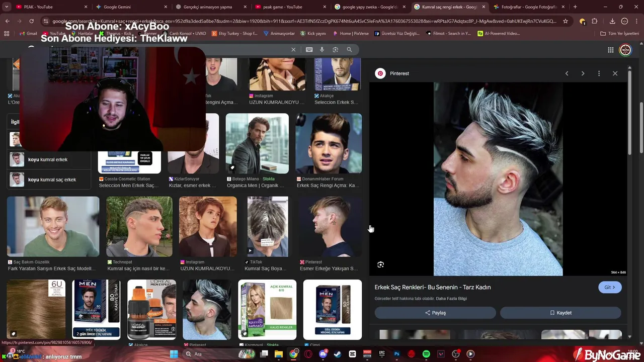Screen dimensions: 644x362
Task: Open Animasyonlar bookmark
Action: click(279, 33)
